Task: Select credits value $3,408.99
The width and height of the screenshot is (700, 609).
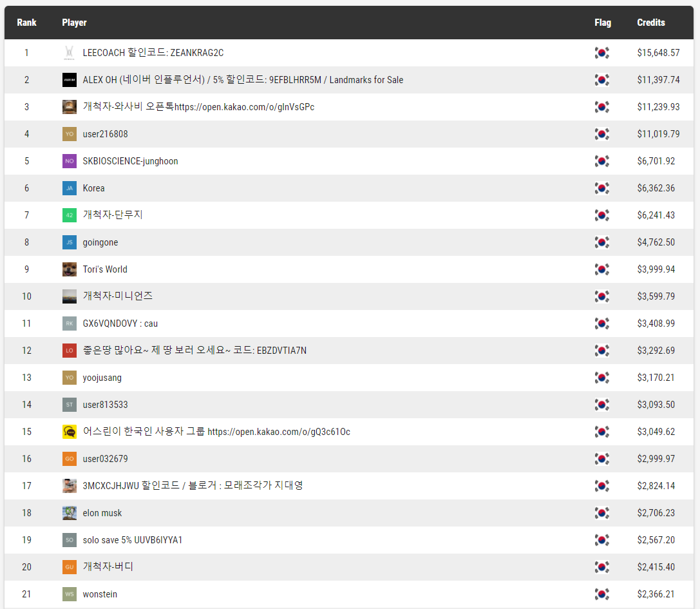Action: 656,324
